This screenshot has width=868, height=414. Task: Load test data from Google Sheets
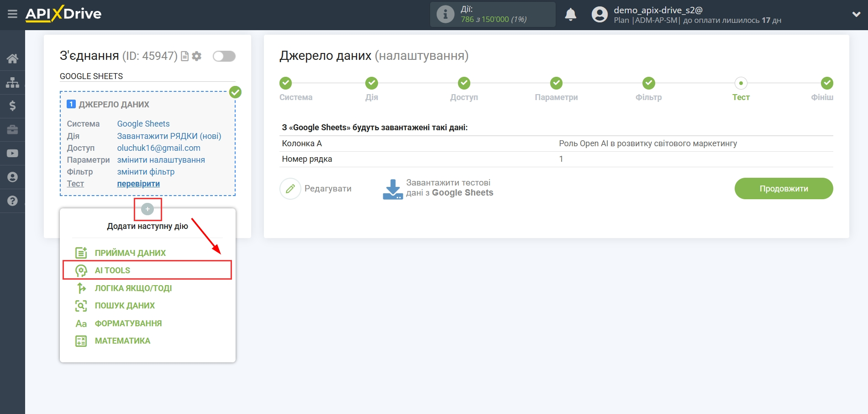coord(450,188)
